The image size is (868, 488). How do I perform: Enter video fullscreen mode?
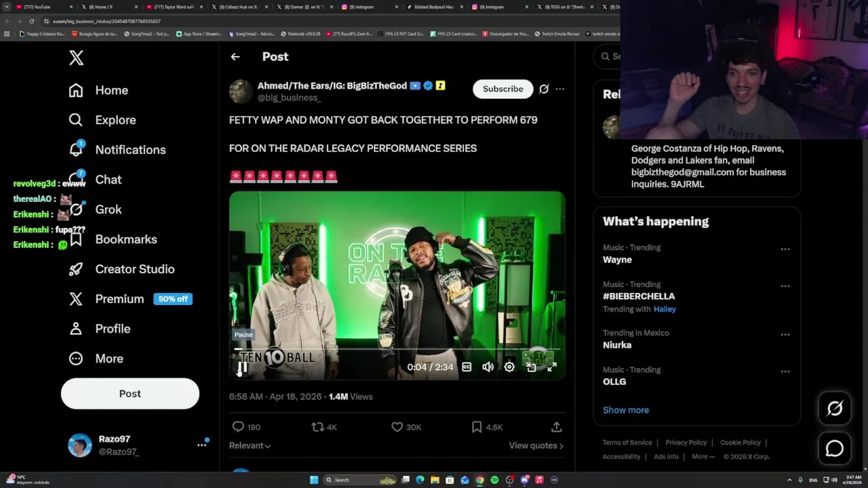click(552, 367)
